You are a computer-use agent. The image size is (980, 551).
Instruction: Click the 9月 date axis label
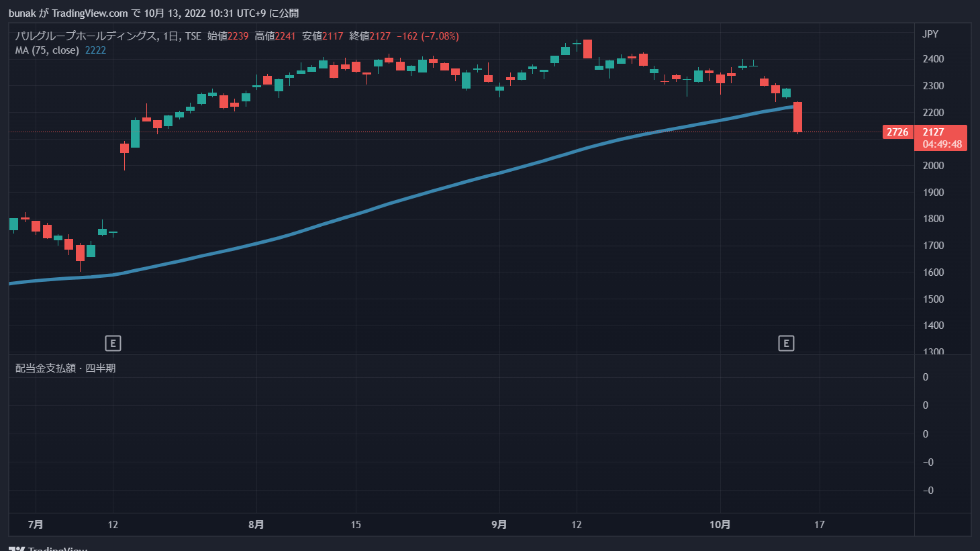pyautogui.click(x=499, y=525)
